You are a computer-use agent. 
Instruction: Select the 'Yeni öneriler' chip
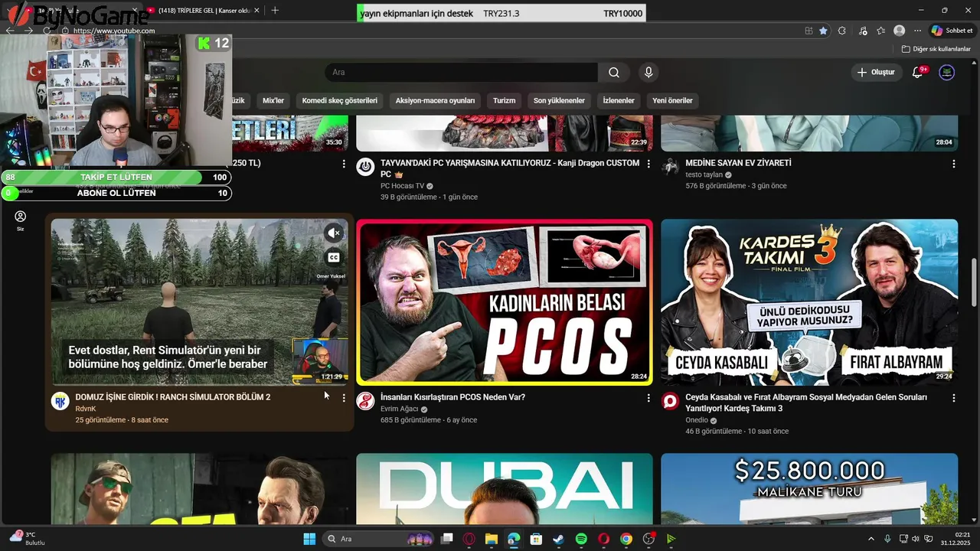click(672, 100)
